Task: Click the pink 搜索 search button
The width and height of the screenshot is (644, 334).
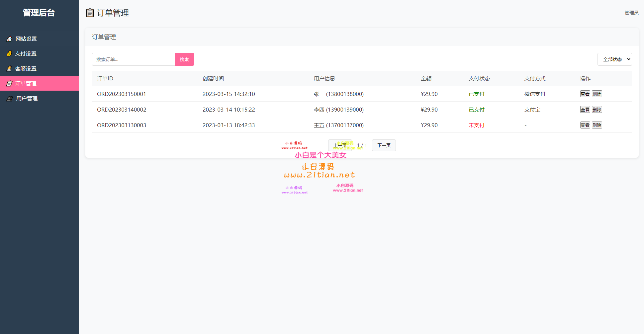Action: point(184,59)
